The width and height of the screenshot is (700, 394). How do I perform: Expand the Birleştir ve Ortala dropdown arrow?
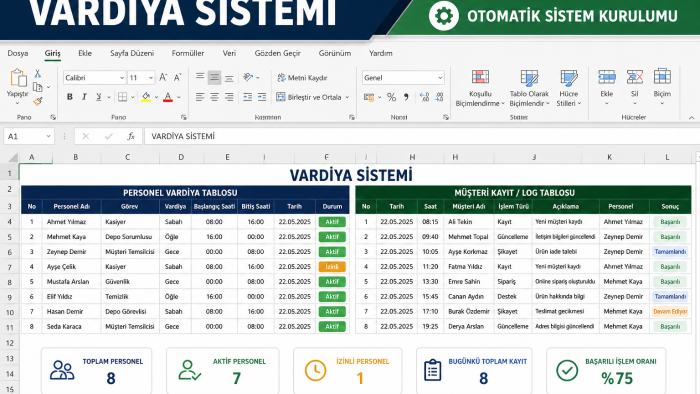[347, 97]
